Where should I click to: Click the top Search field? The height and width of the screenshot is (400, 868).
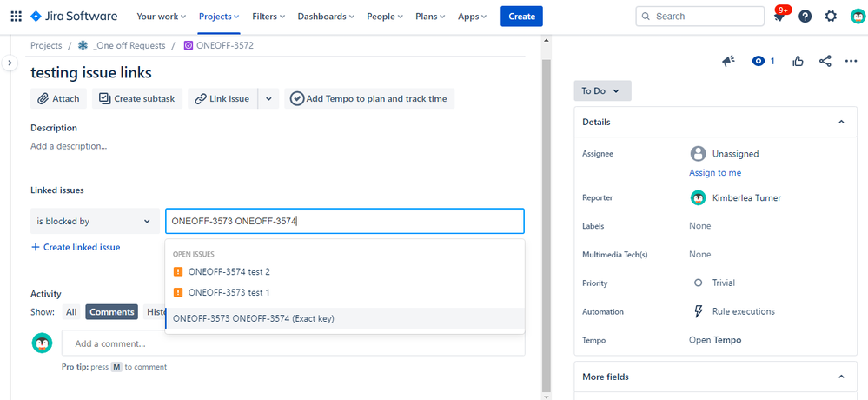[x=699, y=16]
